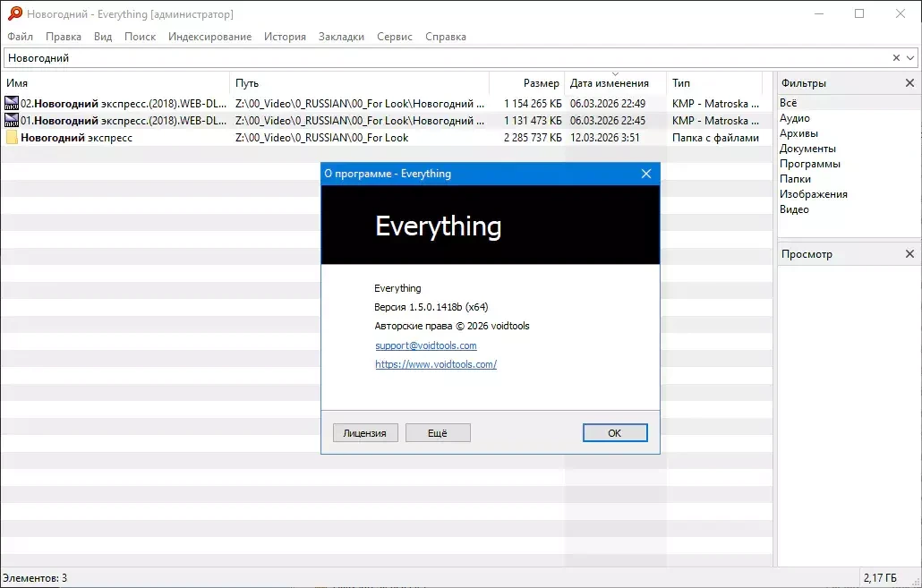Sort results by the Имя column header

115,83
